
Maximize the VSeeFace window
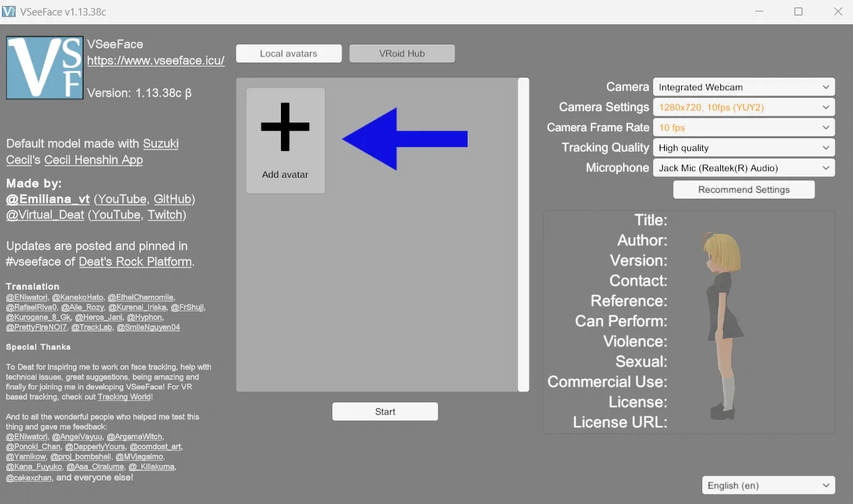pyautogui.click(x=798, y=11)
